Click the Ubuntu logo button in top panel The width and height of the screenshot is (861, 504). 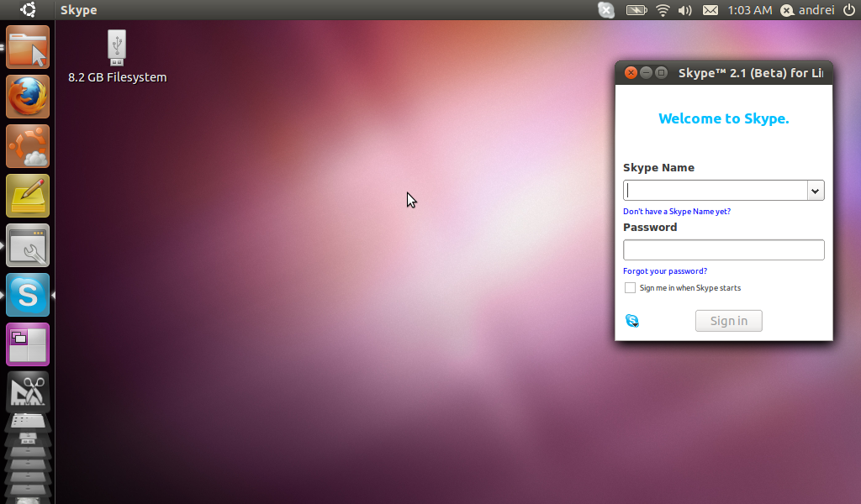tap(28, 9)
